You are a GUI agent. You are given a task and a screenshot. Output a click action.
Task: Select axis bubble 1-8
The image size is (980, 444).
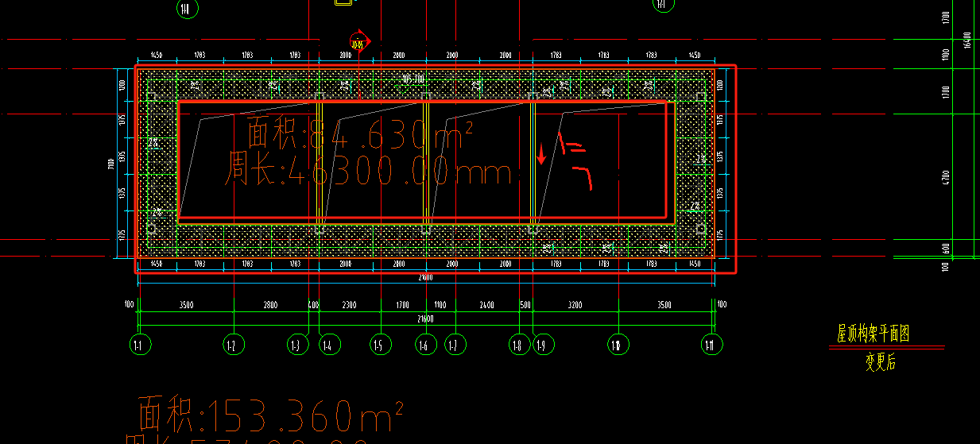point(518,345)
